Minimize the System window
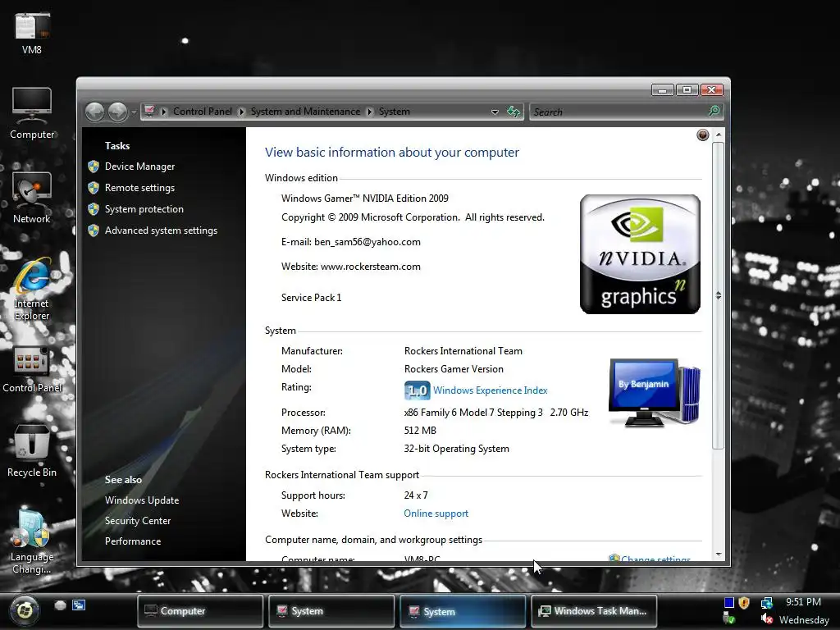Image resolution: width=840 pixels, height=630 pixels. tap(663, 90)
